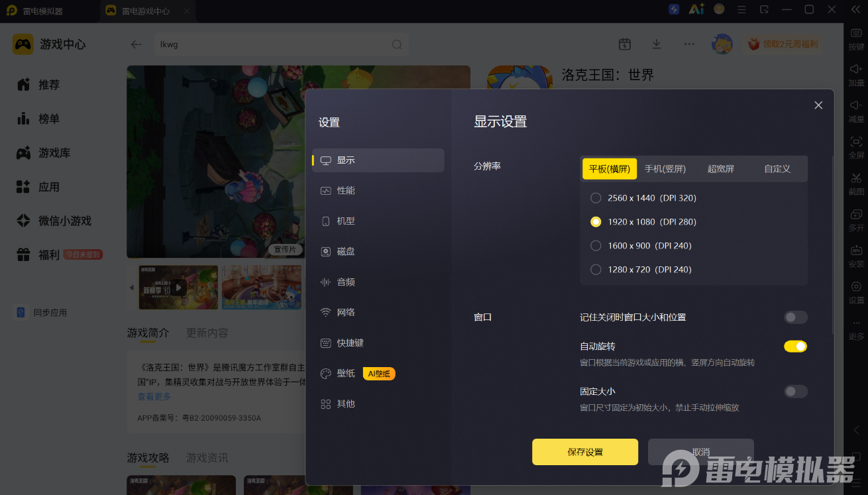
Task: Click the back arrow next to search box
Action: (x=136, y=44)
